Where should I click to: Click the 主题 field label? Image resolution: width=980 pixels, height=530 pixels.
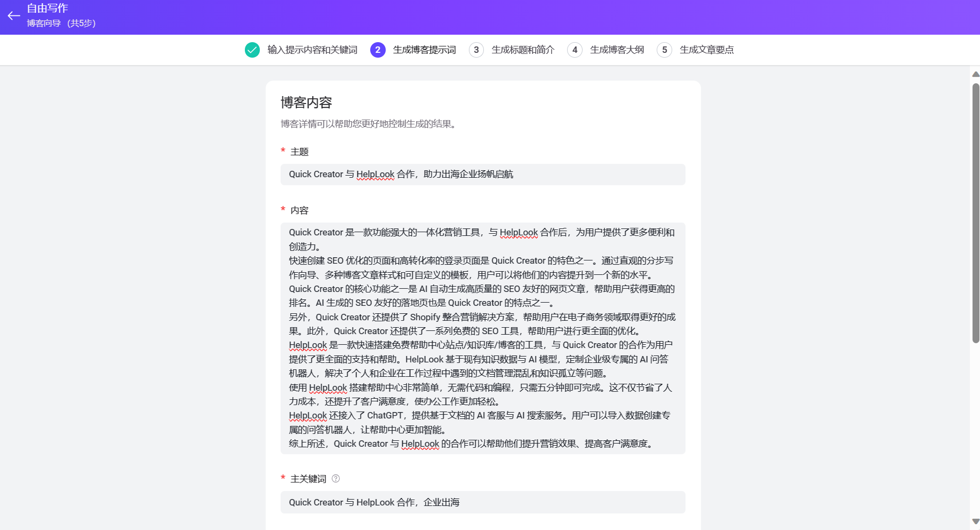tap(299, 152)
